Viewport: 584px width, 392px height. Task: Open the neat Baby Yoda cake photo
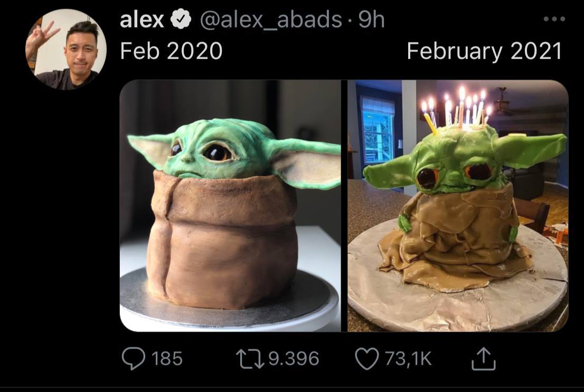230,205
